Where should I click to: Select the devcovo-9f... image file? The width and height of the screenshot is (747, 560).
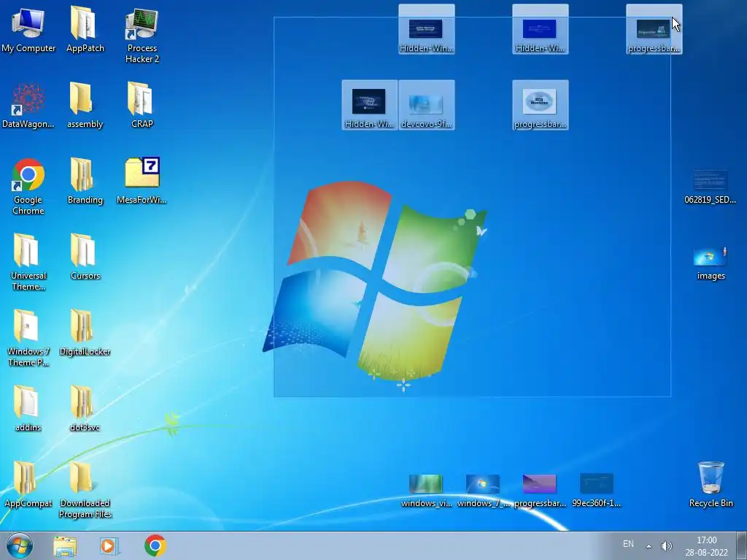[x=426, y=105]
